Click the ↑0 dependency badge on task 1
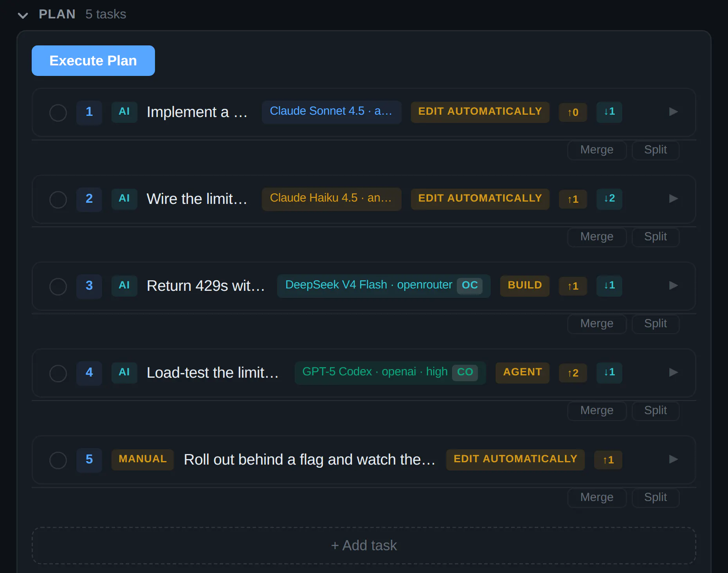 [x=573, y=113]
